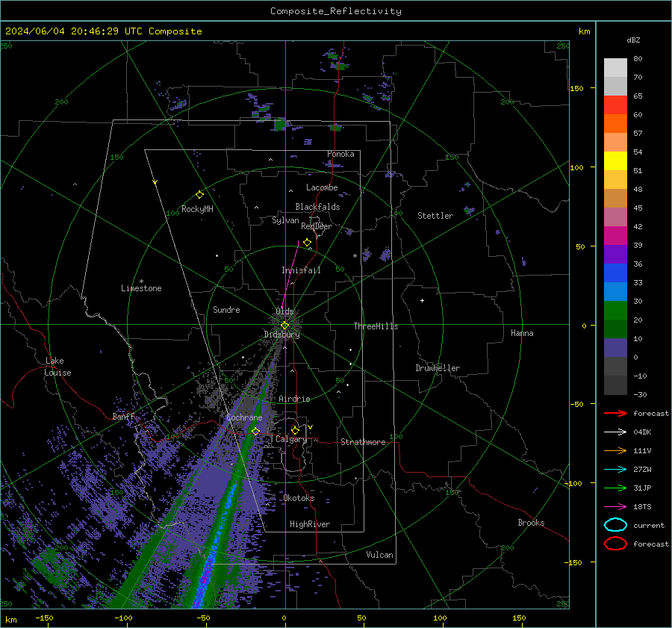This screenshot has height=628, width=672.
Task: Click the Cochrane town label
Action: 244,417
